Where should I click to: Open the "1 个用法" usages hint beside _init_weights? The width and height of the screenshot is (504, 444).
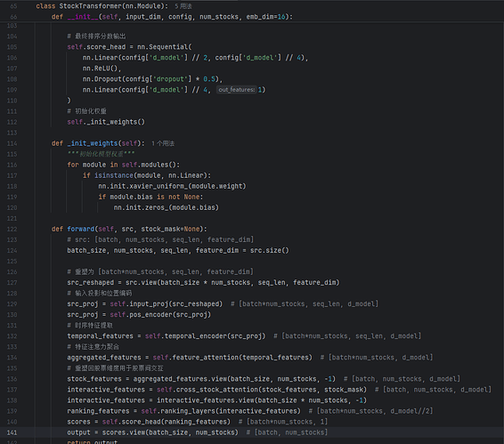point(163,143)
